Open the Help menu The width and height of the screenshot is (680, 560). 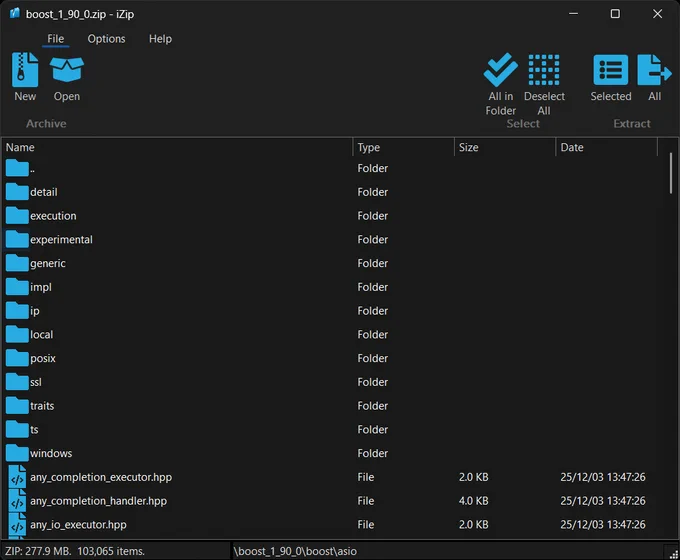(160, 39)
